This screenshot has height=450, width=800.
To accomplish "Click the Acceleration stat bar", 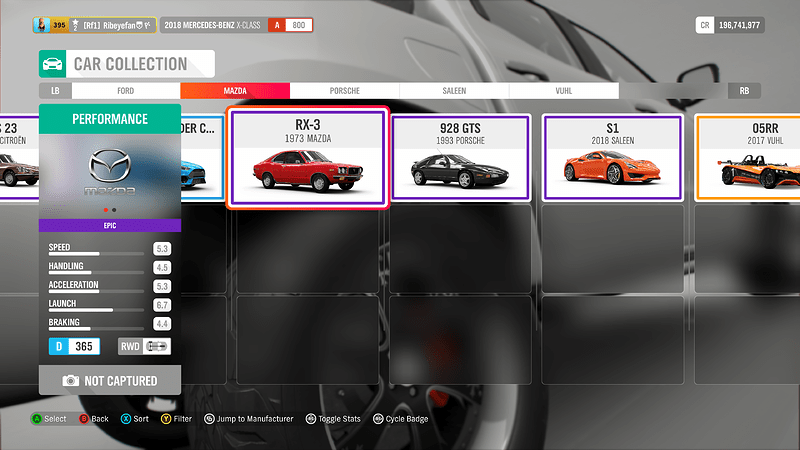I will click(x=96, y=291).
